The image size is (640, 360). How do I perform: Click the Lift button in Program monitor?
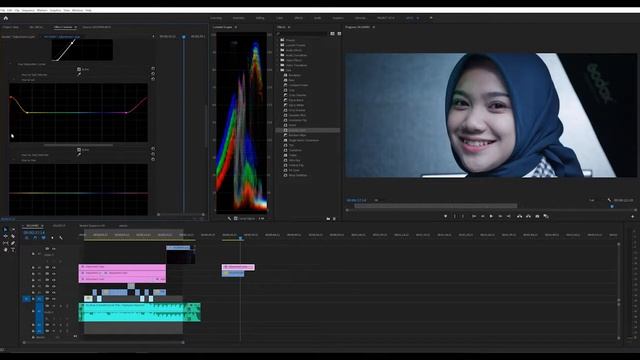tap(520, 216)
